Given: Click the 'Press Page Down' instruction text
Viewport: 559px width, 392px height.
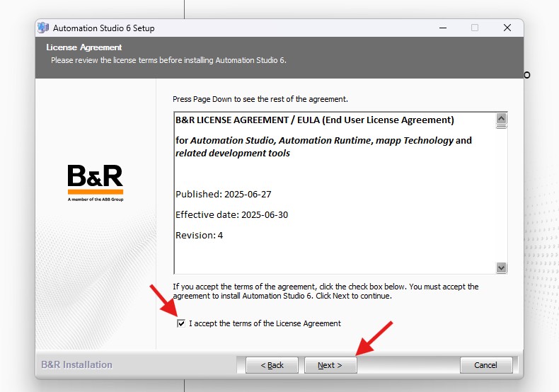Looking at the screenshot, I should pos(260,99).
